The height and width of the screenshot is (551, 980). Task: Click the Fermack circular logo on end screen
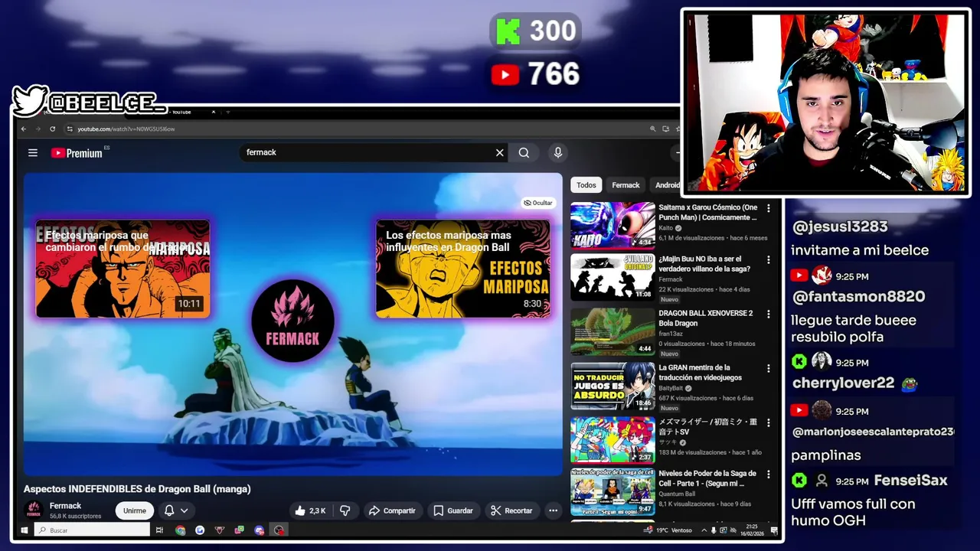pos(292,321)
